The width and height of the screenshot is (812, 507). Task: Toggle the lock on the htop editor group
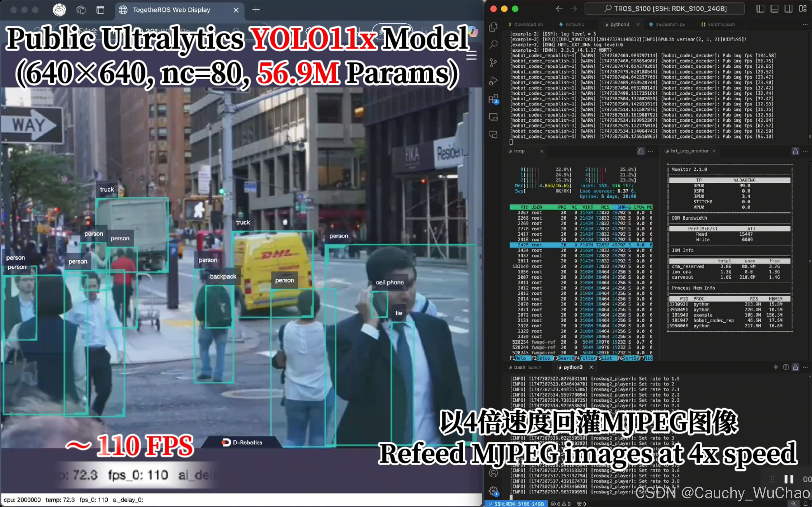click(641, 151)
